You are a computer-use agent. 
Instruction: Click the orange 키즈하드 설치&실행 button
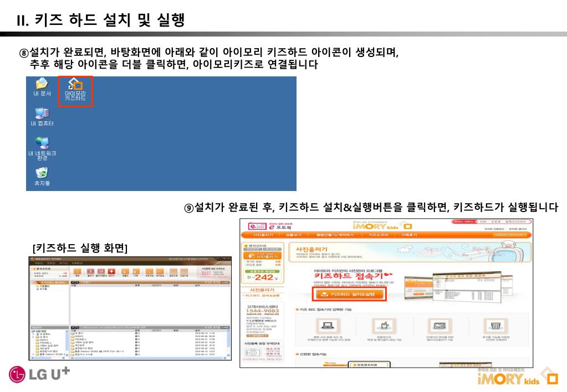[x=349, y=294]
